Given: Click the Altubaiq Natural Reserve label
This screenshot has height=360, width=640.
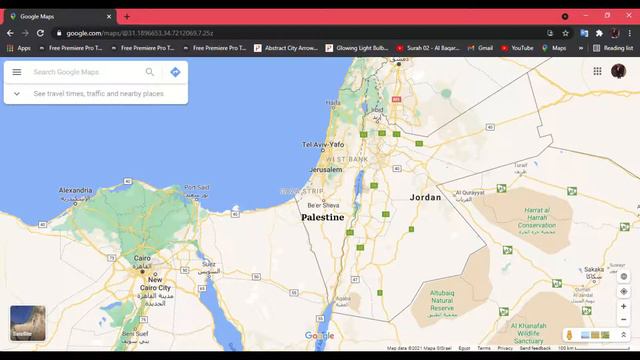Looking at the screenshot, I should coord(442,300).
